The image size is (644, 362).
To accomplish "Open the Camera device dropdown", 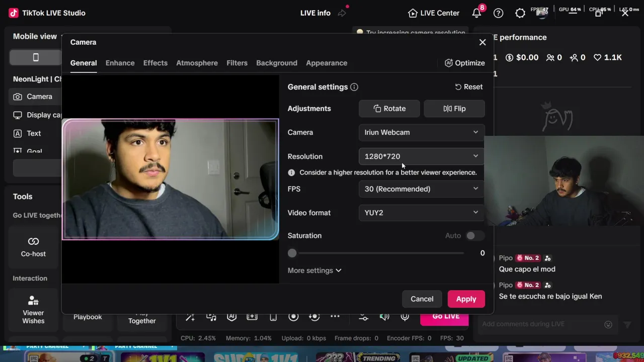I will click(x=422, y=132).
